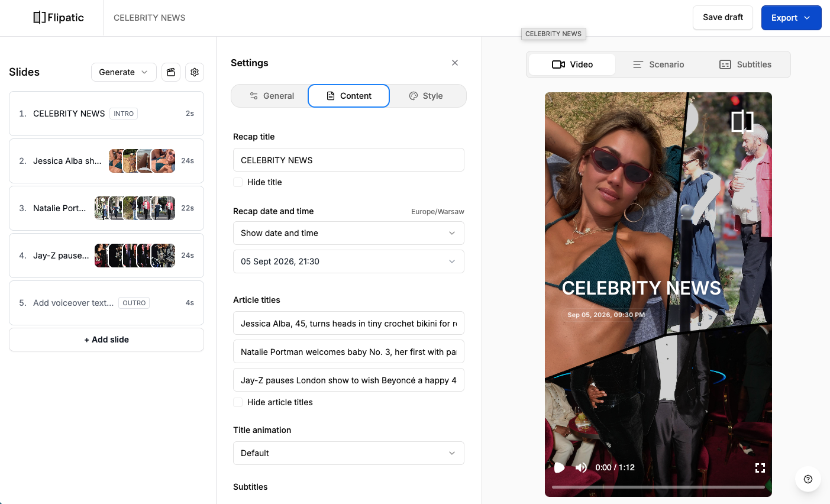
Task: Select slide 4 Jay-Z
Action: point(106,256)
